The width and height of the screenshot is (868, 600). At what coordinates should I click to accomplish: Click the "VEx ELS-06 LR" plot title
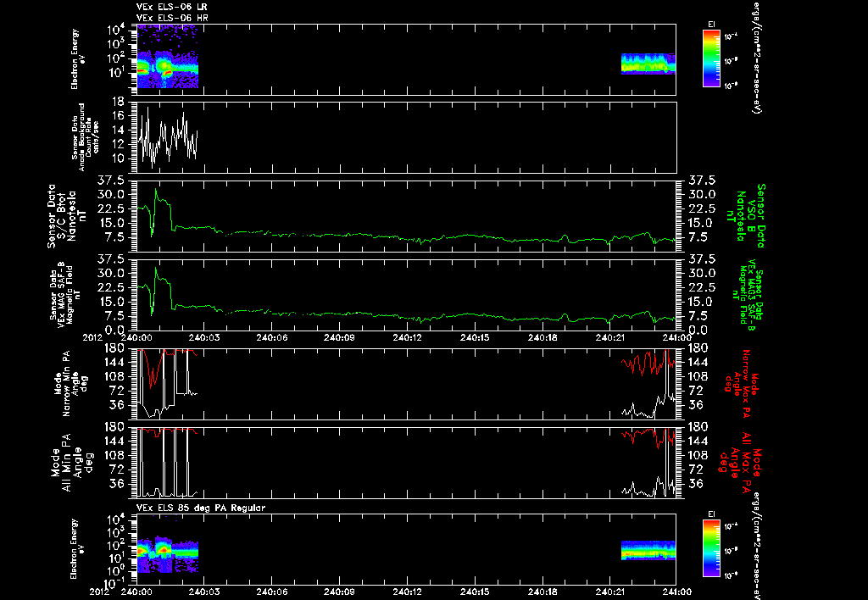(171, 7)
